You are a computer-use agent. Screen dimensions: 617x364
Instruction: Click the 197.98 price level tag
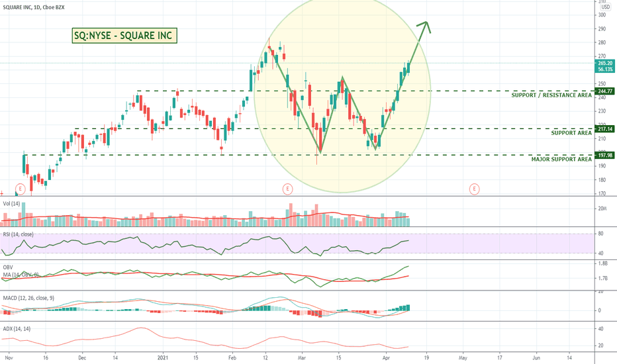[605, 155]
